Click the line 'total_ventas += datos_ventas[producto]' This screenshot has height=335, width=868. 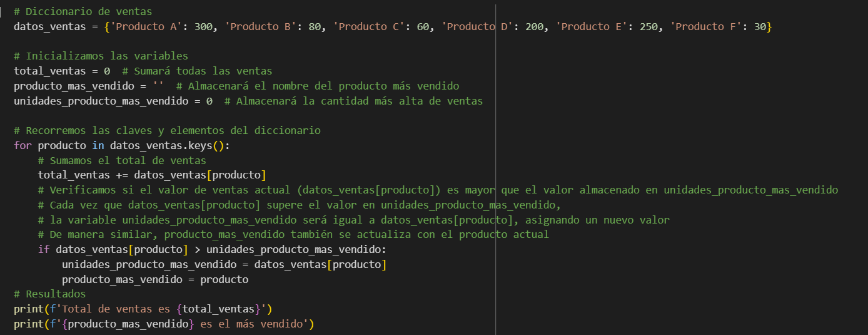click(x=152, y=175)
